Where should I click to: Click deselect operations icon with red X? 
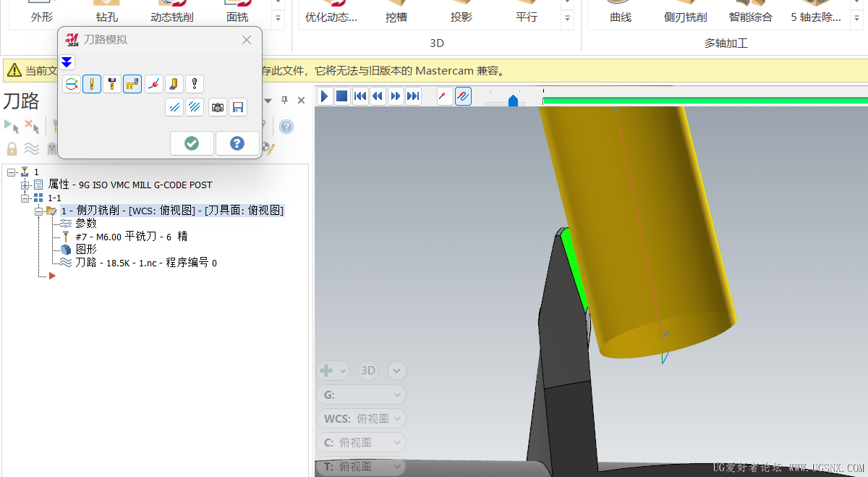32,126
